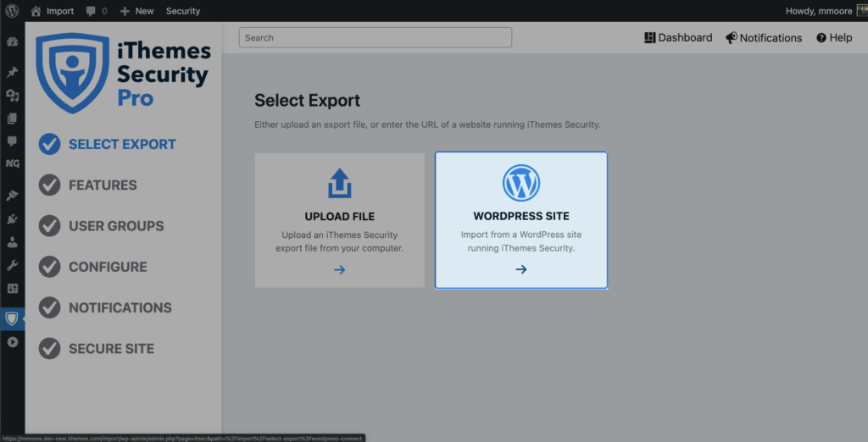This screenshot has height=442, width=868.
Task: Click the iThemes Security Pro shield logo
Action: pos(73,73)
